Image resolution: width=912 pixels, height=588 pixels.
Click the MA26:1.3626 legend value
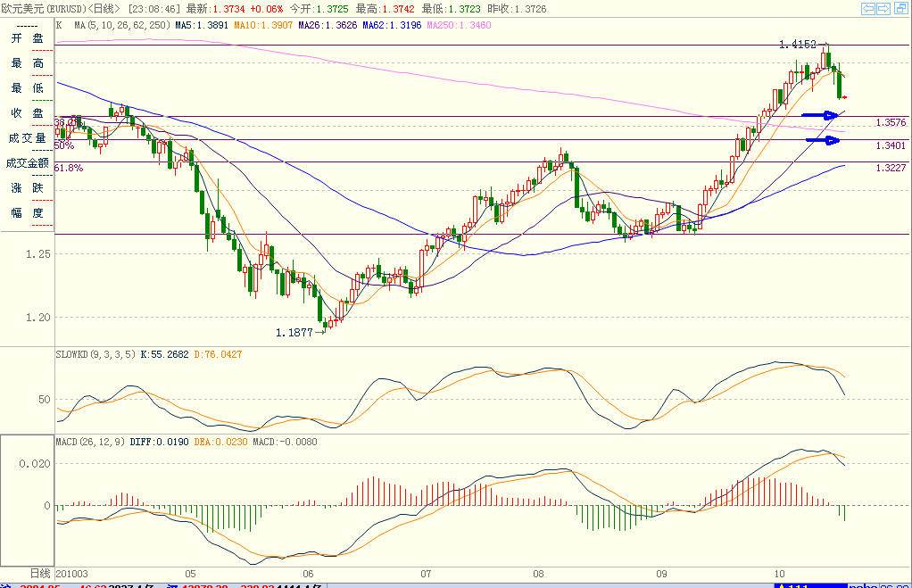point(327,25)
